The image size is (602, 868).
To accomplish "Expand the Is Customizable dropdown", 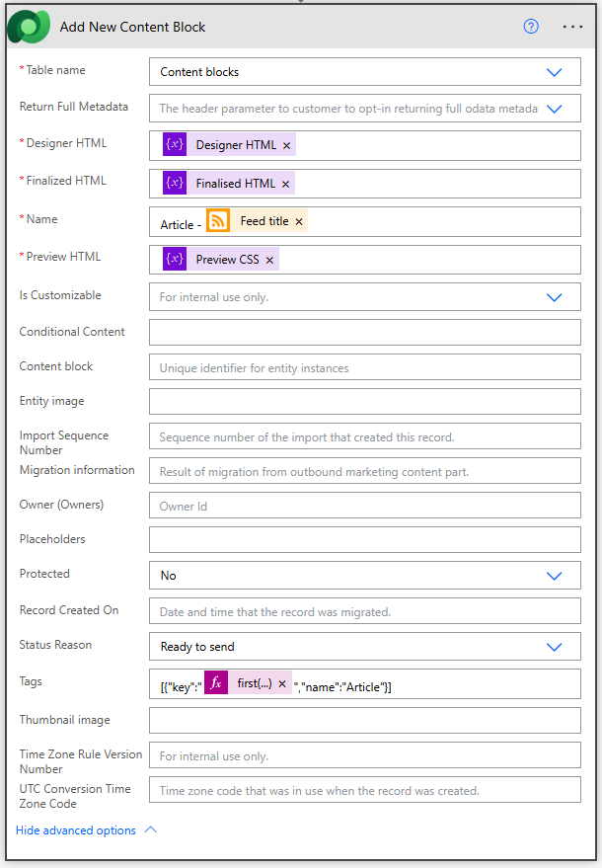I will click(554, 296).
